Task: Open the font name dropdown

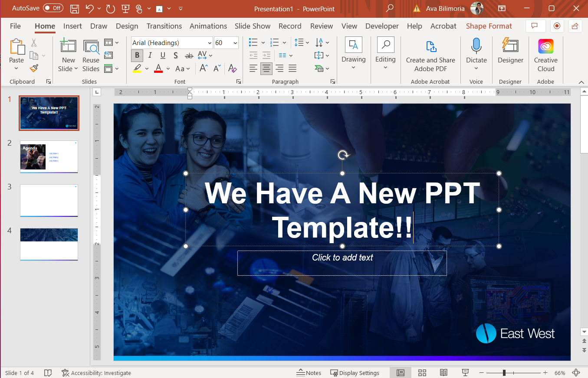Action: click(210, 43)
